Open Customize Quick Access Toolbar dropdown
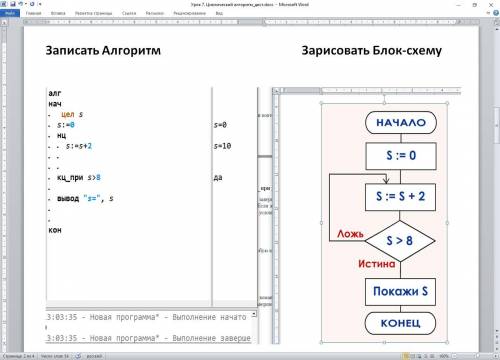This screenshot has height=360, width=500. point(40,4)
